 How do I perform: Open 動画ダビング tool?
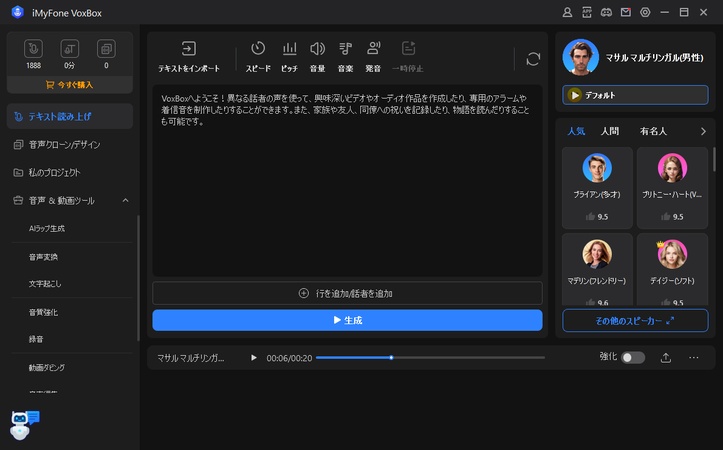[x=47, y=368]
